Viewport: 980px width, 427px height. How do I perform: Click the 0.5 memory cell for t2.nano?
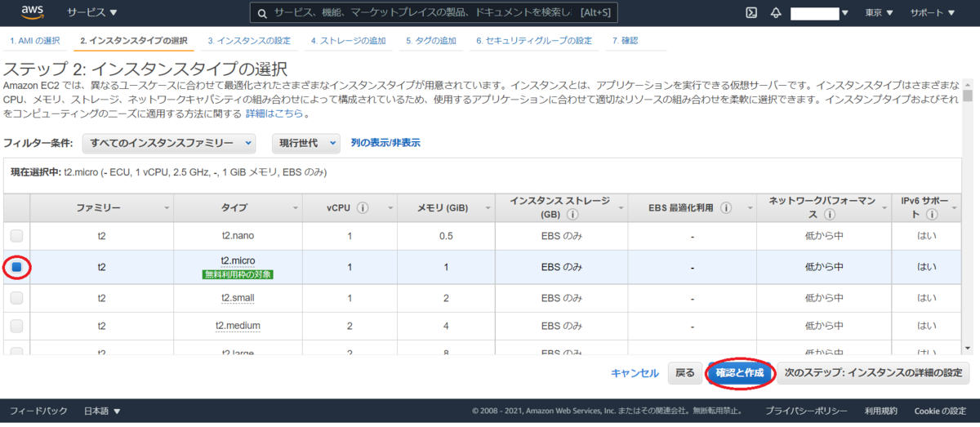pos(445,236)
